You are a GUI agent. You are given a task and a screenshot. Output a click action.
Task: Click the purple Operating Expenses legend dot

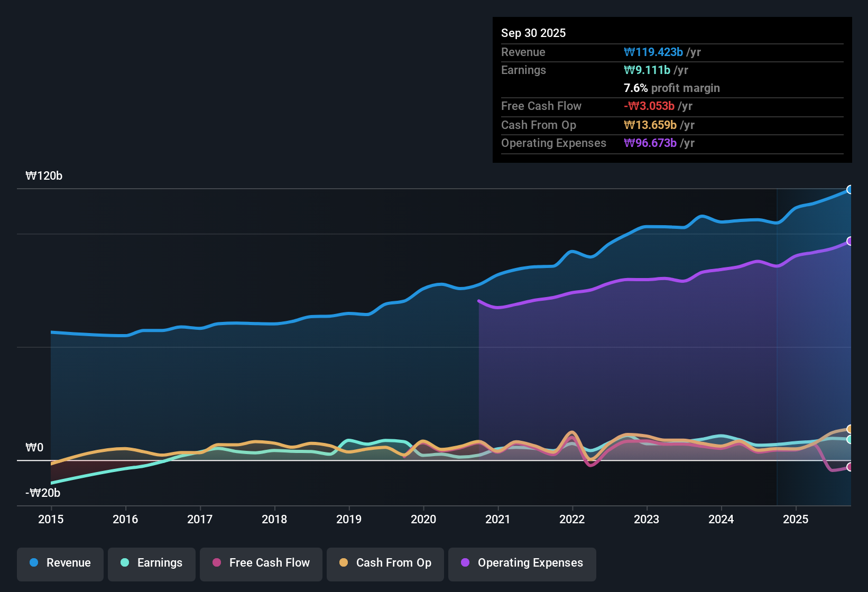(x=464, y=563)
